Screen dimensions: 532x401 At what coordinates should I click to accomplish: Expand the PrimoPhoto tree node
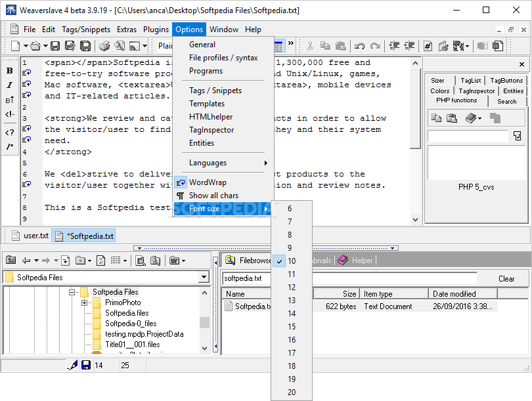click(x=84, y=303)
